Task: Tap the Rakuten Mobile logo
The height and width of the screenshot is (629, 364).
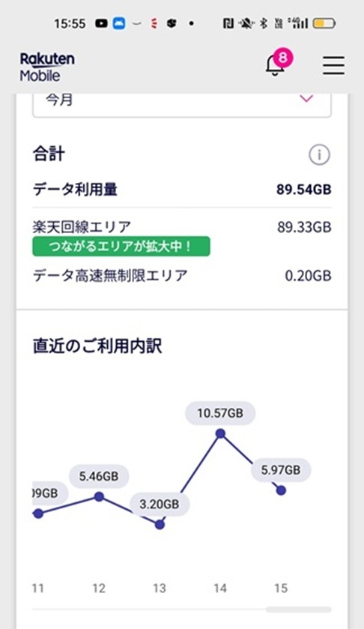Action: pos(47,67)
